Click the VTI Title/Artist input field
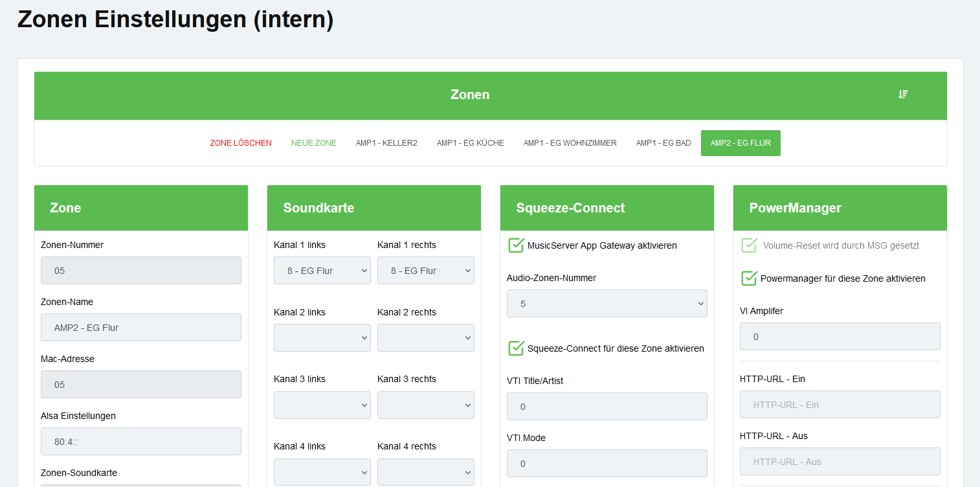This screenshot has height=487, width=980. point(607,407)
